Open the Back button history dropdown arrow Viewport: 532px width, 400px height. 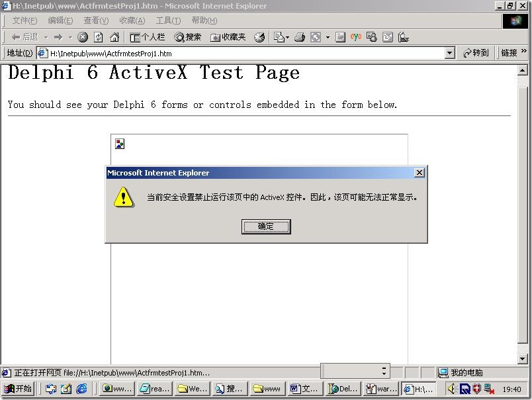pos(46,37)
